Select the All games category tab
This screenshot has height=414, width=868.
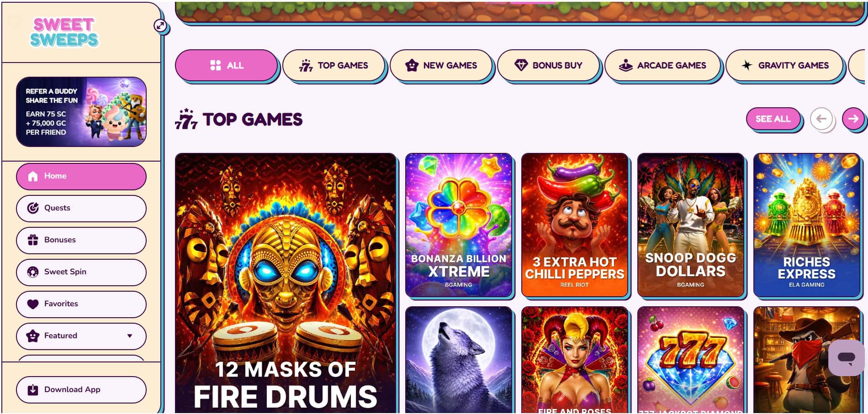tap(226, 65)
